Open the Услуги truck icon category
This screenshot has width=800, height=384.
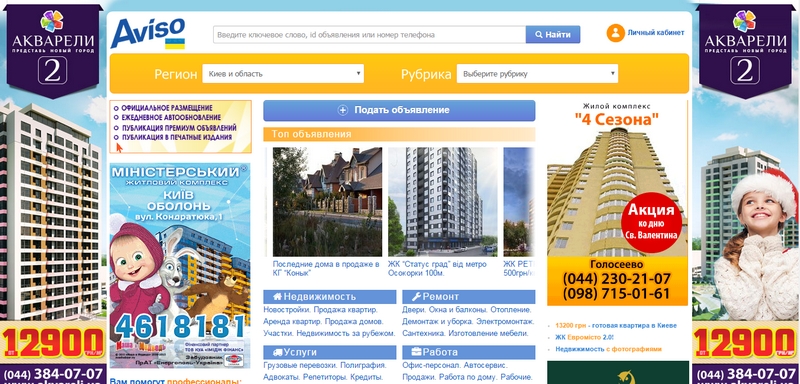[x=278, y=352]
